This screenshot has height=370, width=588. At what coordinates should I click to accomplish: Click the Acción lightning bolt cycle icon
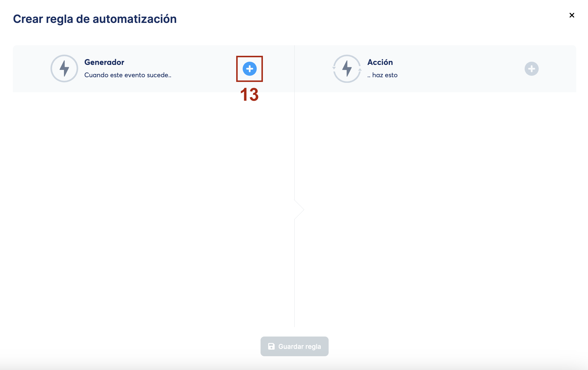pos(347,68)
